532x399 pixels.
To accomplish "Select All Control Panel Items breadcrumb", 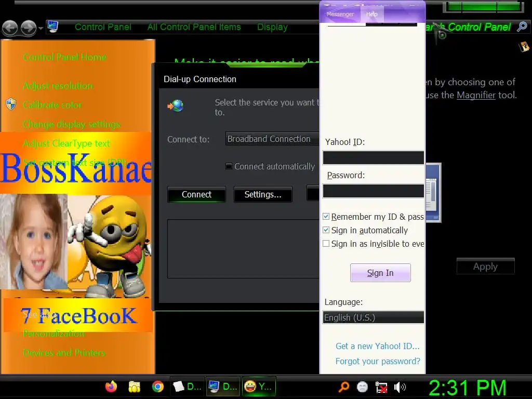I will click(x=194, y=27).
